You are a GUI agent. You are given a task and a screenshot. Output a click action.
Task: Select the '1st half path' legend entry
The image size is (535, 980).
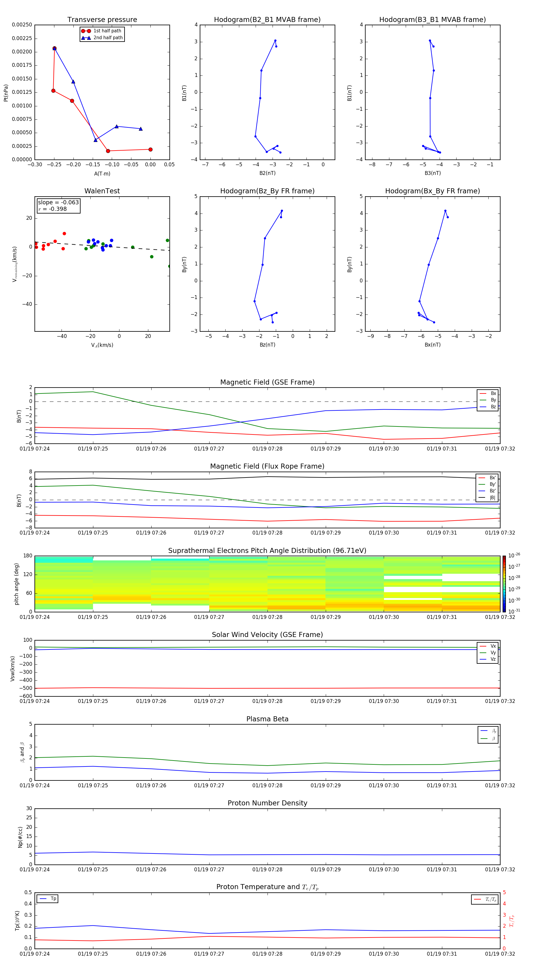coord(102,31)
